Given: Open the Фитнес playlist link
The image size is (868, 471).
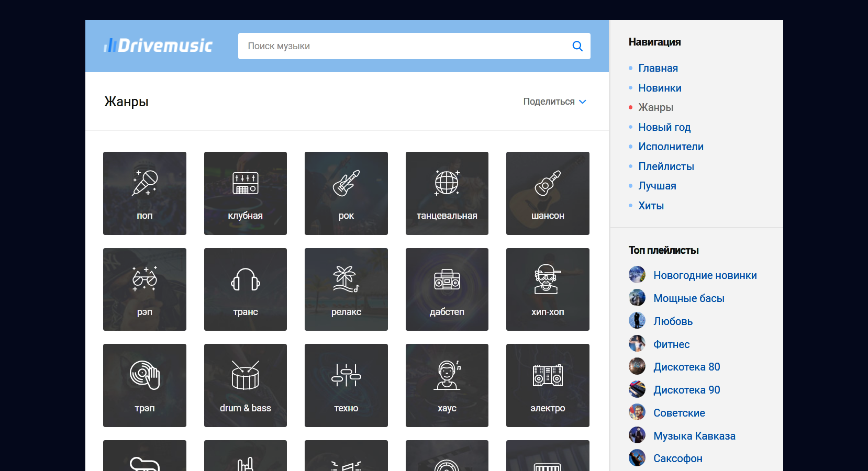Looking at the screenshot, I should 671,344.
